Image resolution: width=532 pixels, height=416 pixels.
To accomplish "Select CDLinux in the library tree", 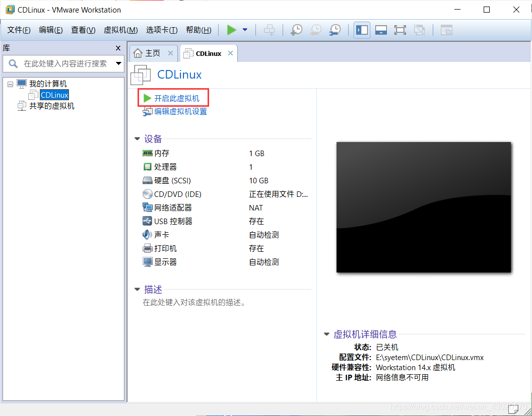I will [x=54, y=95].
